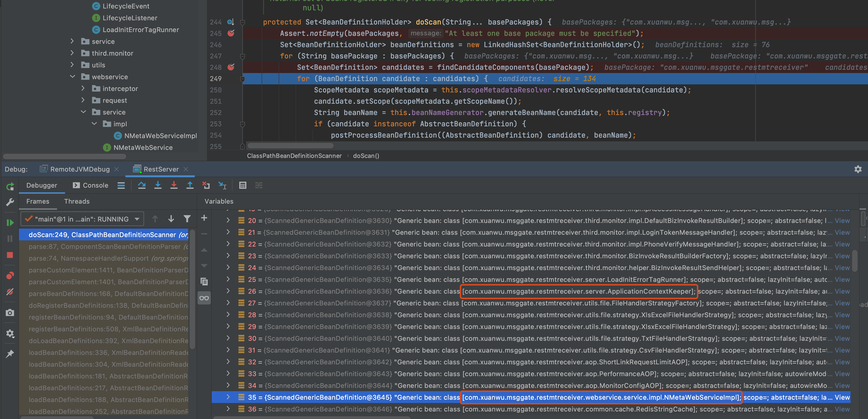Click Drop Frame icon
This screenshot has width=868, height=419.
tap(206, 185)
